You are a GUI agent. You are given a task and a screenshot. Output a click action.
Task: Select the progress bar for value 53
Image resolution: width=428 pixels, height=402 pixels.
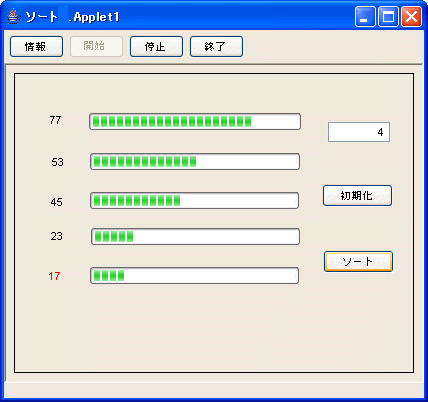click(x=195, y=162)
